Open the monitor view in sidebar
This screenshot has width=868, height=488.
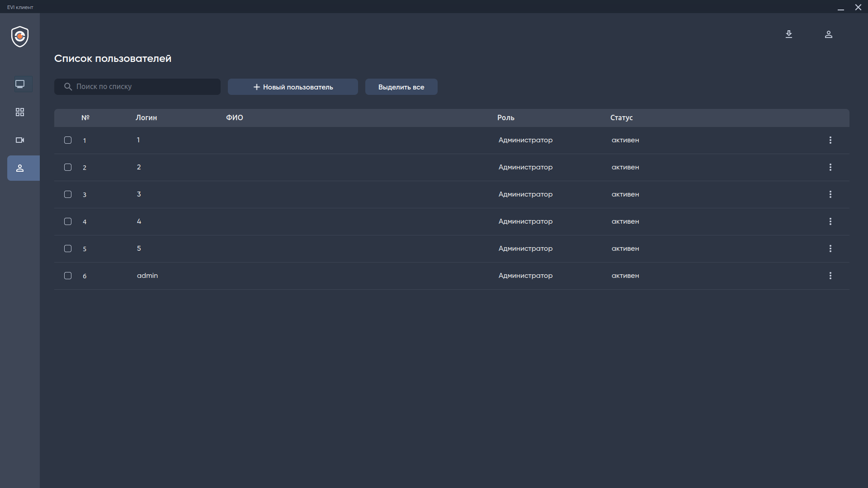(x=20, y=84)
